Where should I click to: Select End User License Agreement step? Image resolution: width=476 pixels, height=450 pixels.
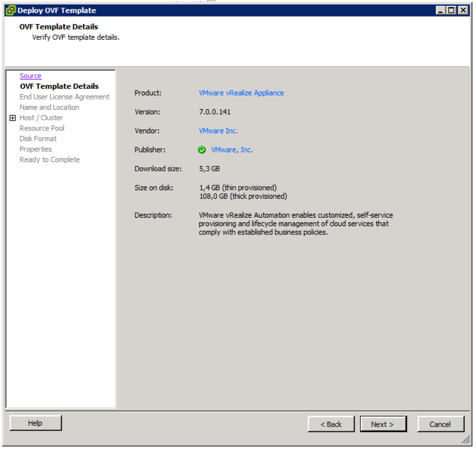click(64, 97)
